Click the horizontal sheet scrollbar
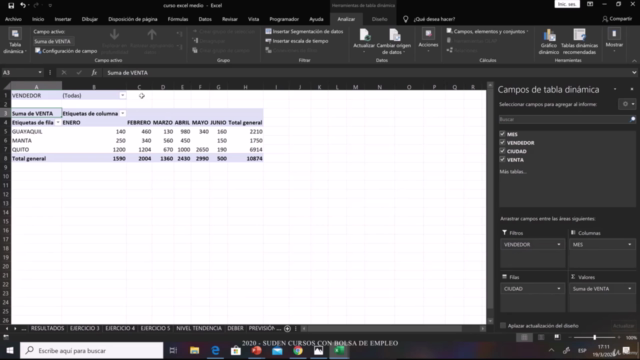The image size is (640, 360). 386,329
